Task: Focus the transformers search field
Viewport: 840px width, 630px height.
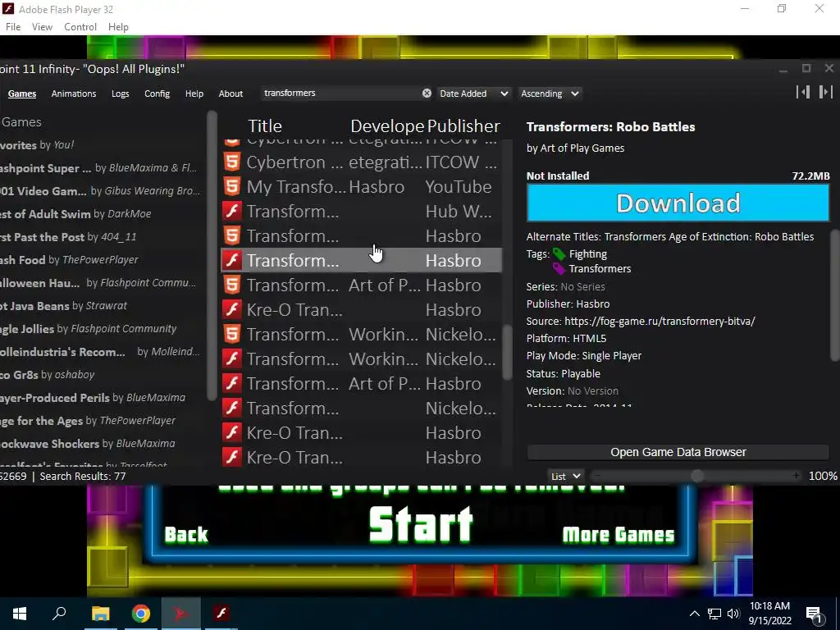Action: pyautogui.click(x=340, y=94)
